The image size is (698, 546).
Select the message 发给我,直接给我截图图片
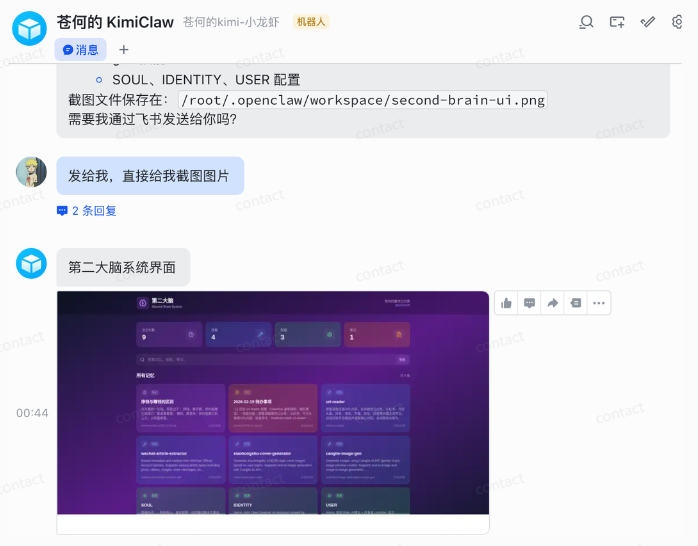click(x=150, y=176)
